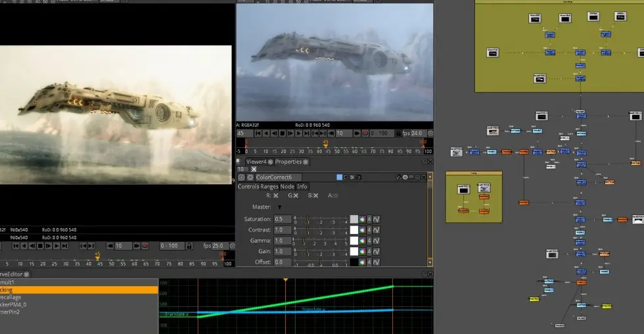Open the Ranges tab
Screen dimensions: 644x334
[x=269, y=187]
